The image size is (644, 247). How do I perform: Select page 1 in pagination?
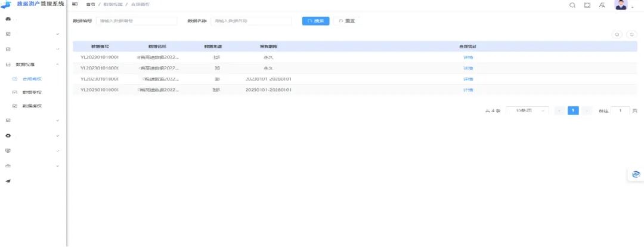(x=574, y=110)
